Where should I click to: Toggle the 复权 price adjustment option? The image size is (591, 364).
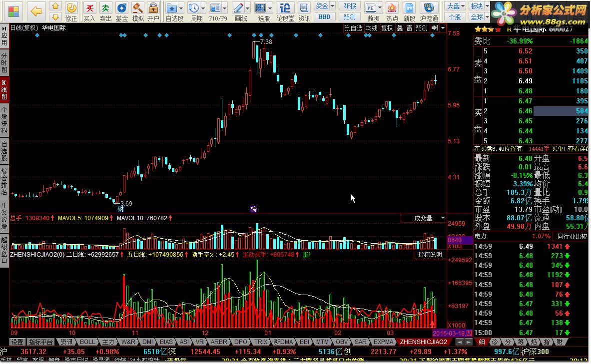(x=387, y=28)
